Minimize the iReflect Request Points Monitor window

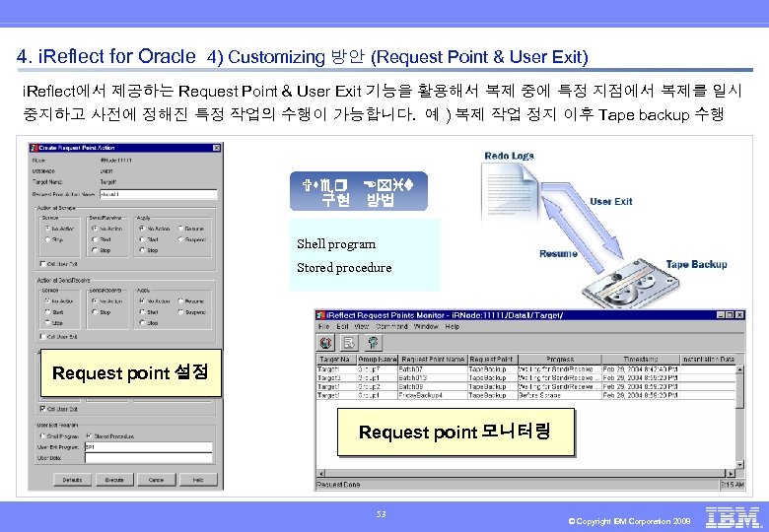721,315
